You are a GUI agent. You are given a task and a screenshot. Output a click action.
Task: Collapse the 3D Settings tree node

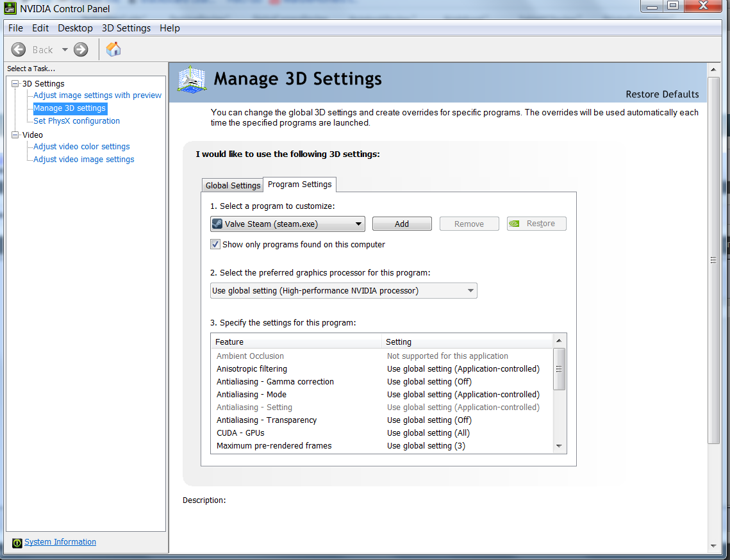(x=15, y=84)
